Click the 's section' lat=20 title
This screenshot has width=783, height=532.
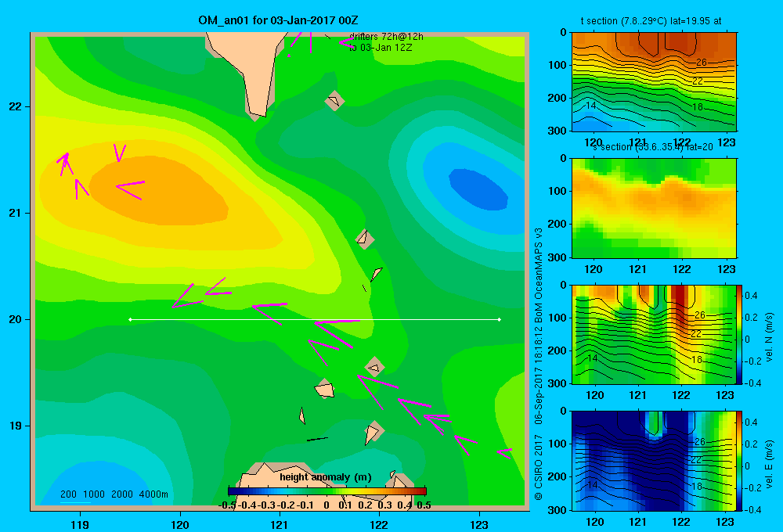653,147
